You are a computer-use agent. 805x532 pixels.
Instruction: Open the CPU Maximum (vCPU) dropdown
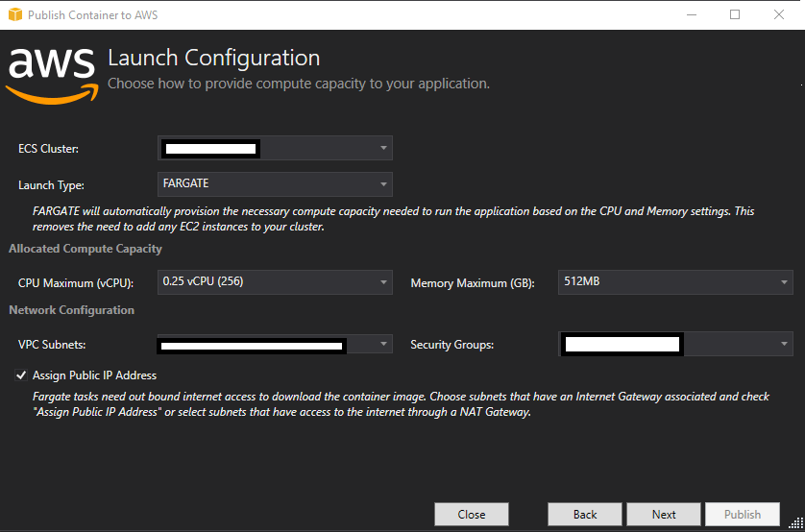click(x=275, y=282)
